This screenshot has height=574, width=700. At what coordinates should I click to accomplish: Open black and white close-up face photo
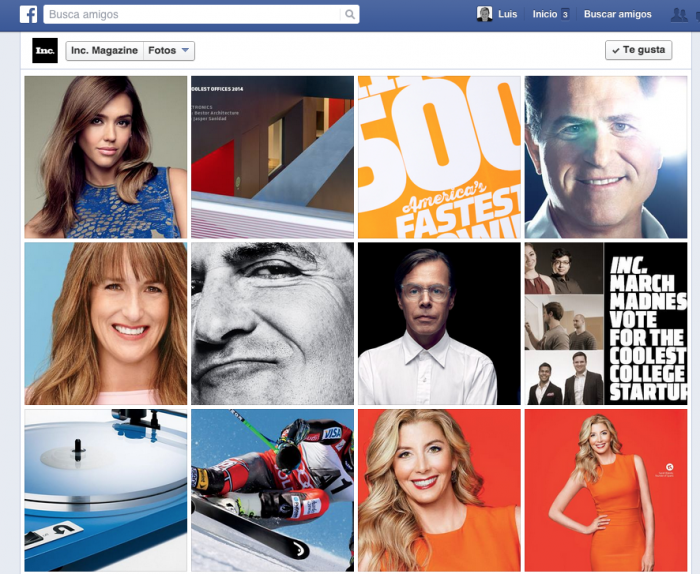click(x=272, y=324)
